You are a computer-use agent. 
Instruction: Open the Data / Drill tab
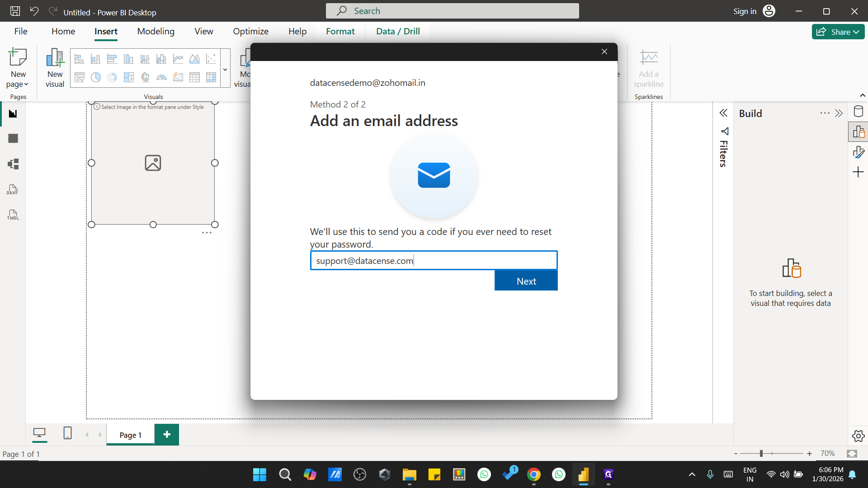398,31
